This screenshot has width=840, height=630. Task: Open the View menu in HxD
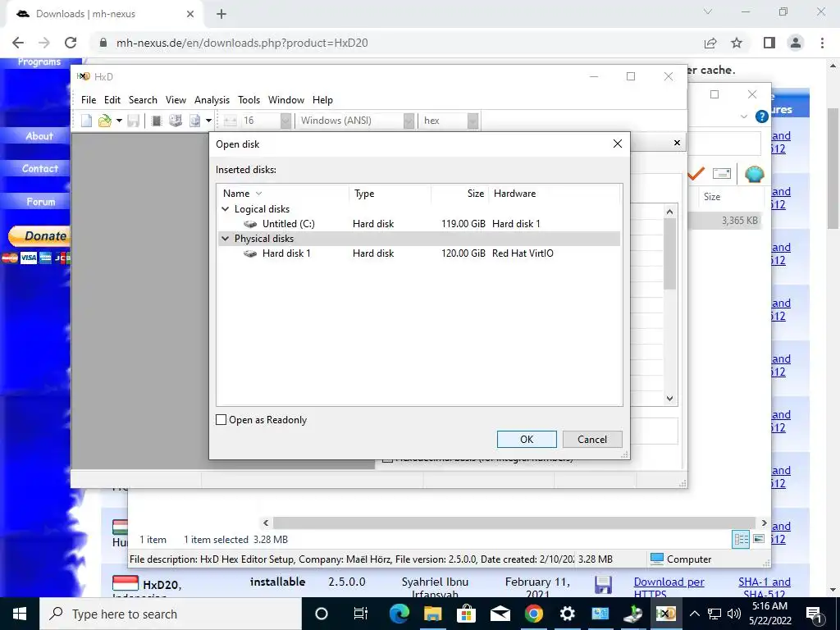[176, 99]
